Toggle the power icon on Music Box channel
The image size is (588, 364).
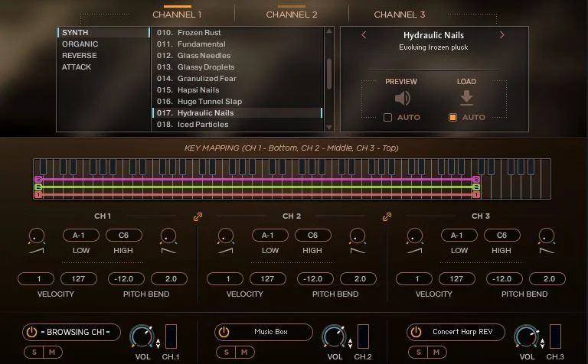[224, 332]
